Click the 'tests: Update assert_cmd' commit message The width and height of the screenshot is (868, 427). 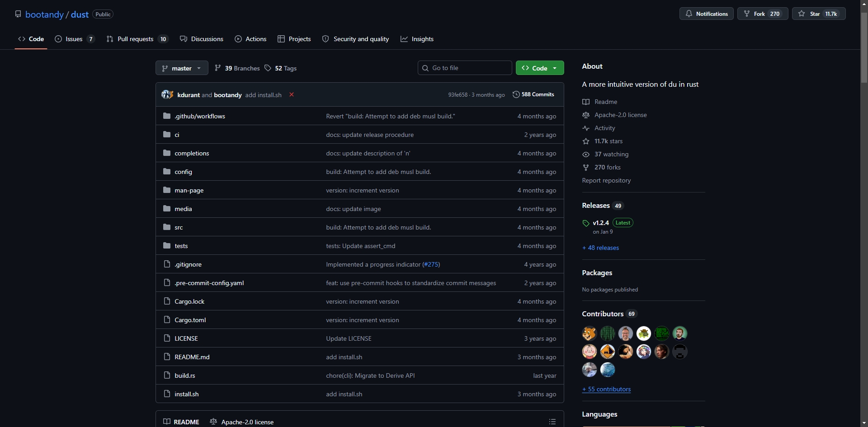point(361,246)
